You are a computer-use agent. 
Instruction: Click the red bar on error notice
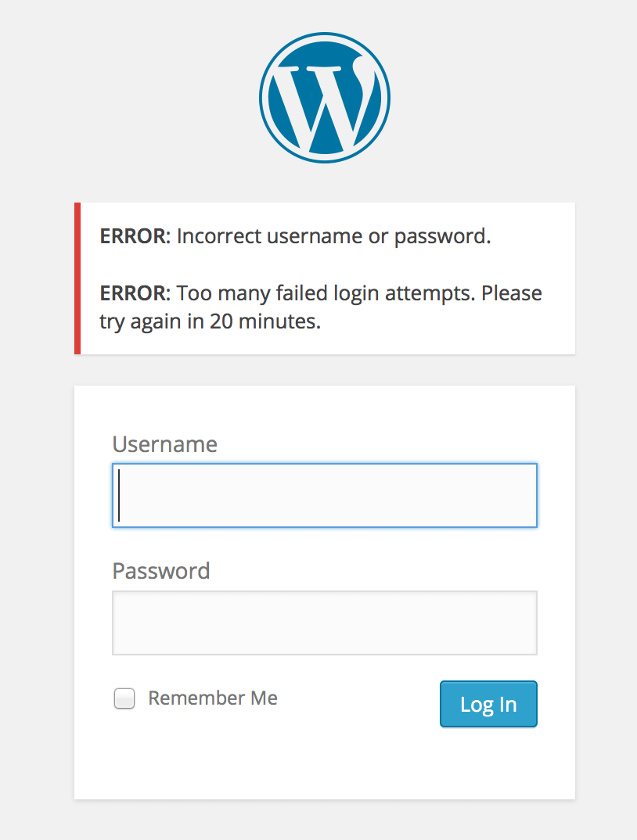[x=77, y=278]
